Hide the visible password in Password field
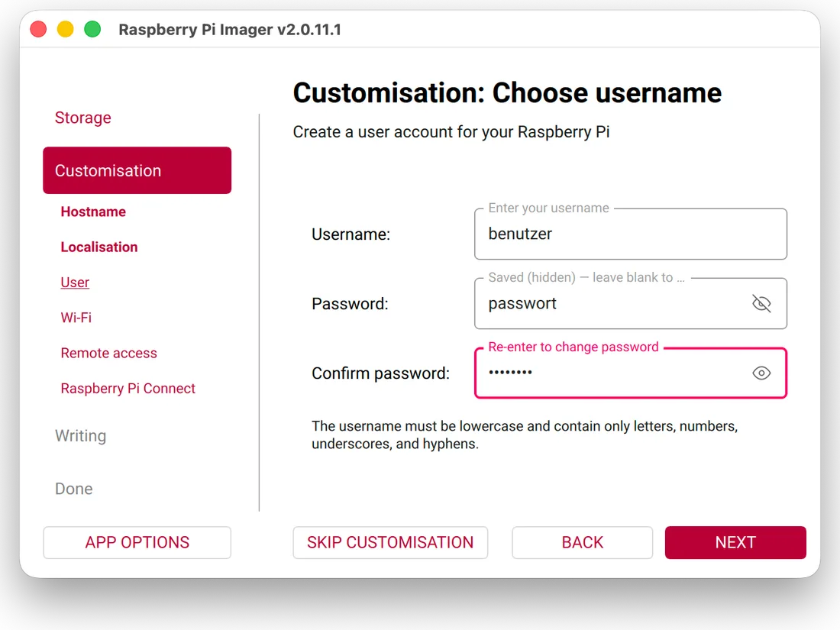 coord(761,304)
